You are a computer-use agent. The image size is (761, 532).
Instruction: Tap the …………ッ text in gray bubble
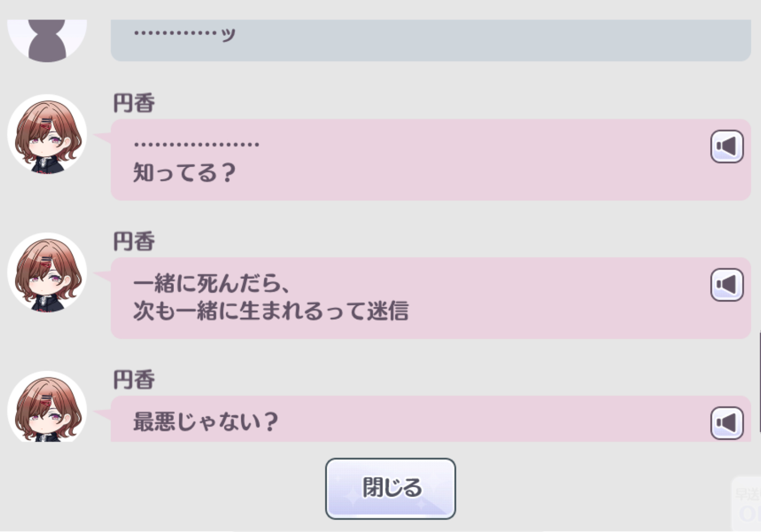click(x=185, y=34)
